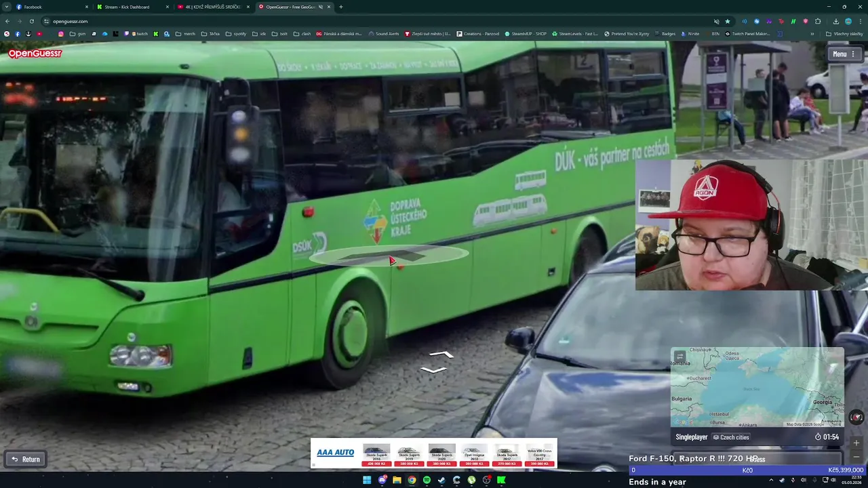Go back in browser history
Screen dimensions: 868x488
point(7,21)
